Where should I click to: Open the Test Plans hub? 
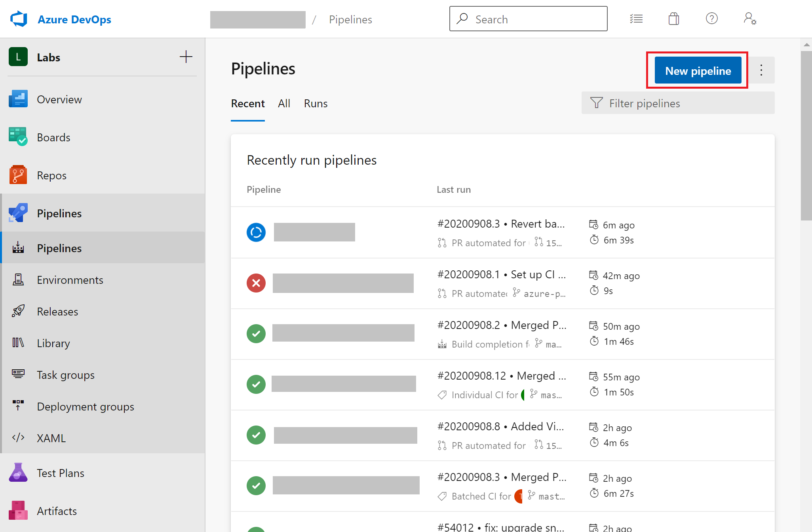(103, 473)
